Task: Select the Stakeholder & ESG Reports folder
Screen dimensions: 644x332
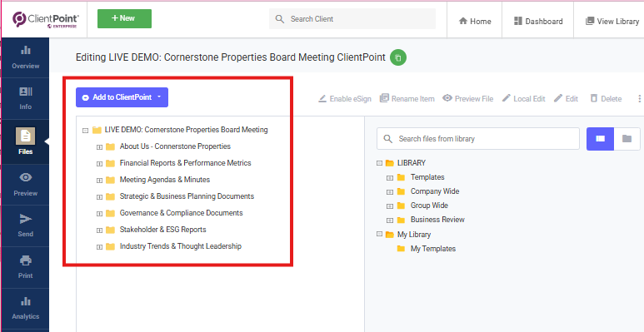Action: [x=162, y=230]
